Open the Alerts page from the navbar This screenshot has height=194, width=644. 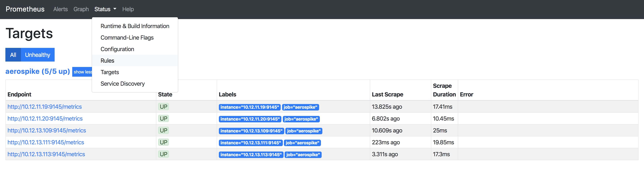[60, 9]
